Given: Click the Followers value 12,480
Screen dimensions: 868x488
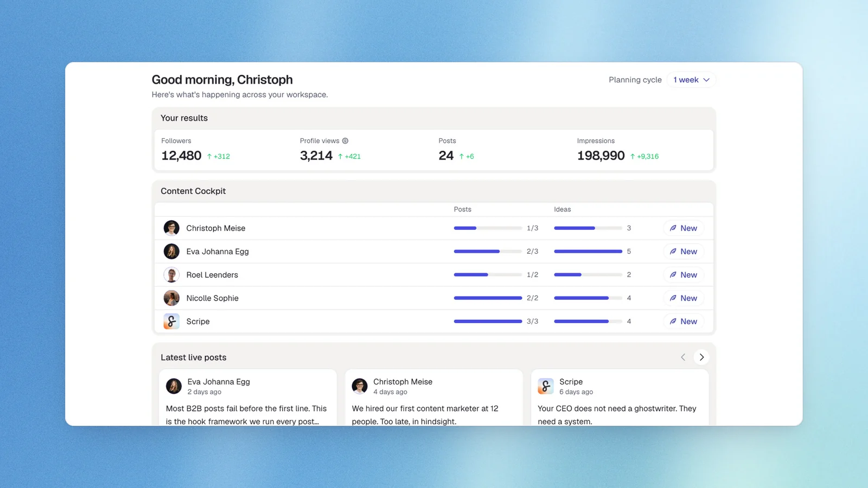Looking at the screenshot, I should (181, 156).
